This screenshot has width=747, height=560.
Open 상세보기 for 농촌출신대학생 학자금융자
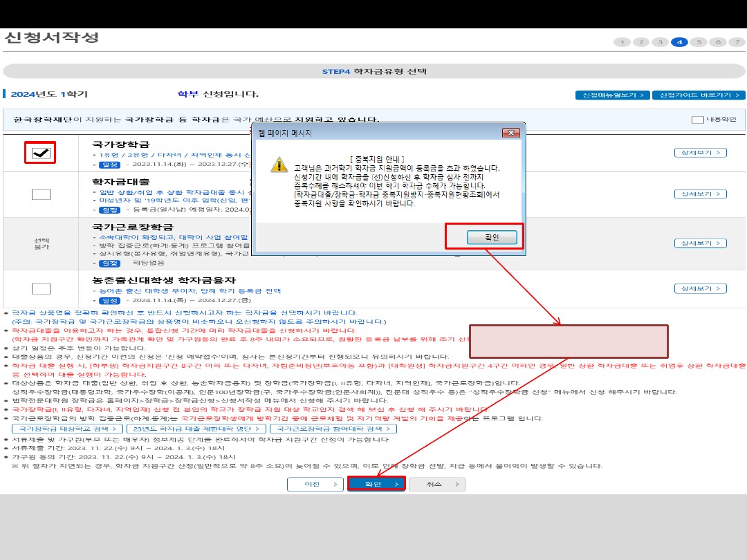[700, 289]
